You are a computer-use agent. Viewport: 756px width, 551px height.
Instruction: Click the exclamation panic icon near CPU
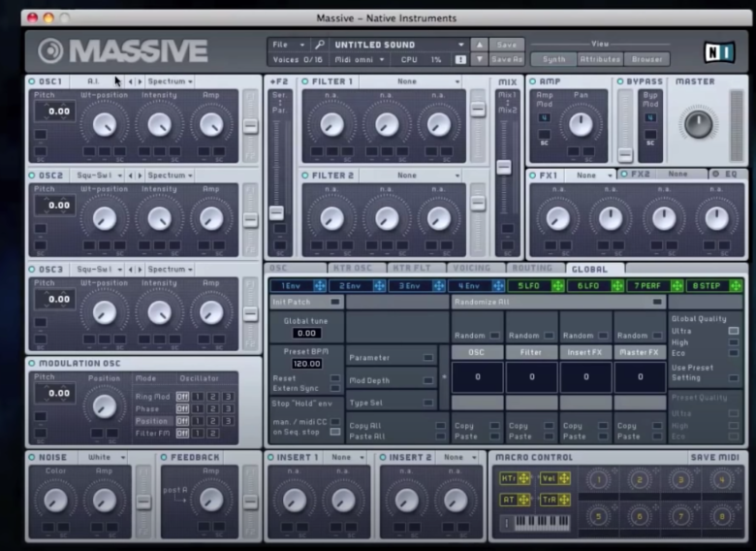(x=460, y=59)
